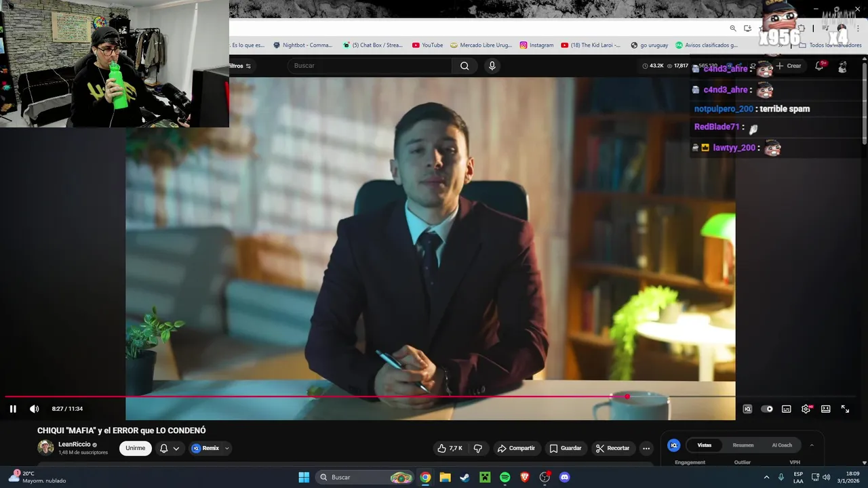
Task: Open the Chat Box / Stream bookmark
Action: 373,45
